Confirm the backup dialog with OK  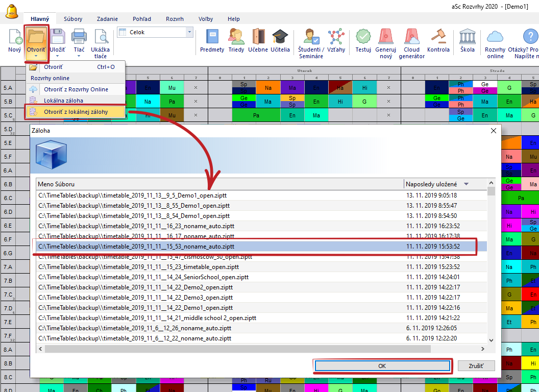[x=382, y=366]
